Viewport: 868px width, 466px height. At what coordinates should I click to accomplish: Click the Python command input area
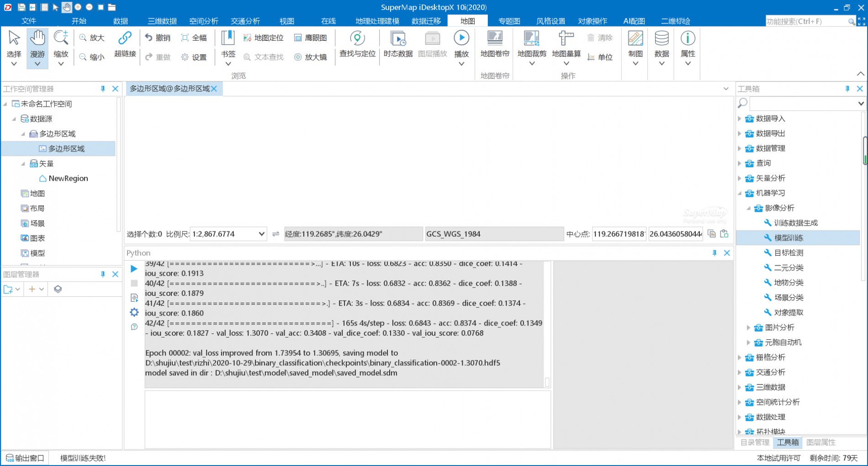point(347,419)
